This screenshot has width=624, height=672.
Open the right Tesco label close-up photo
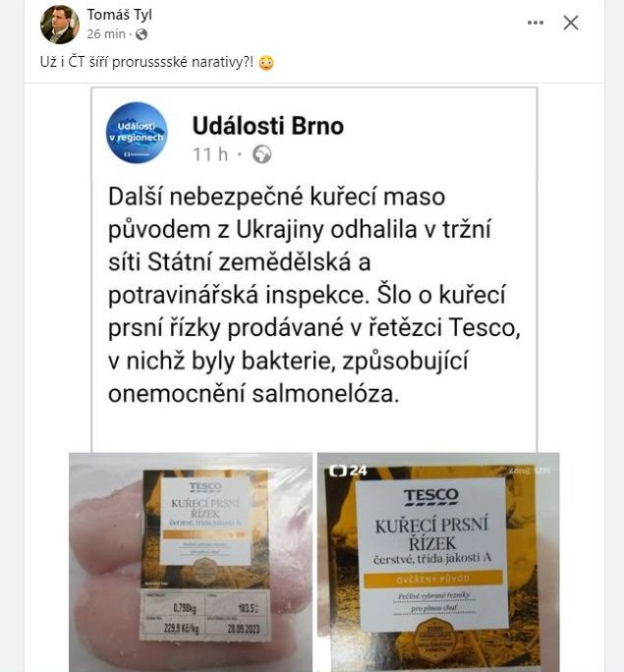[x=438, y=562]
